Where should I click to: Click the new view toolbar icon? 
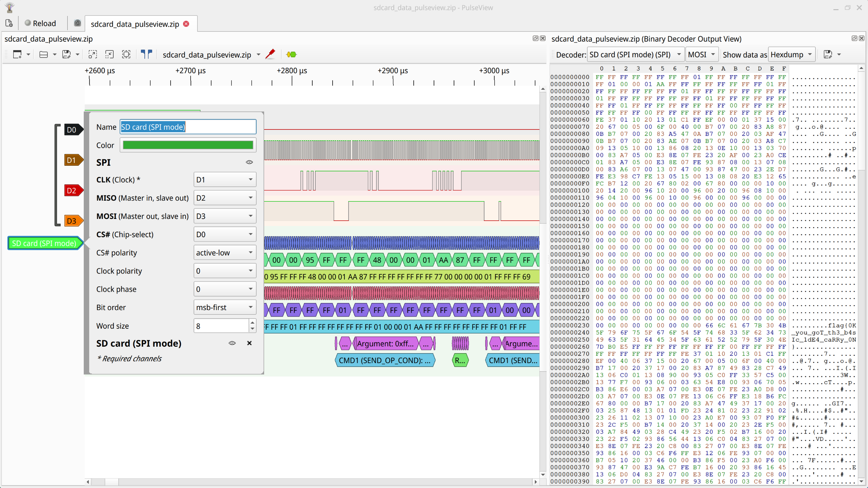(17, 54)
